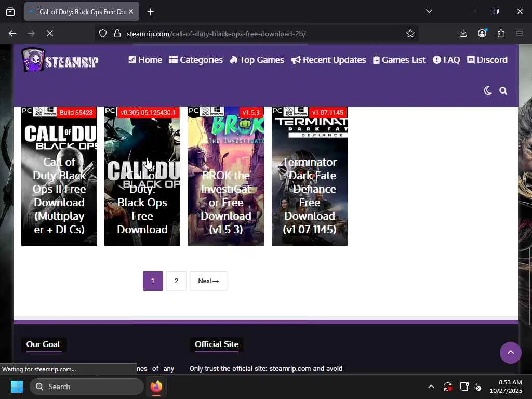Open the network tray icon
The height and width of the screenshot is (399, 532).
464,387
